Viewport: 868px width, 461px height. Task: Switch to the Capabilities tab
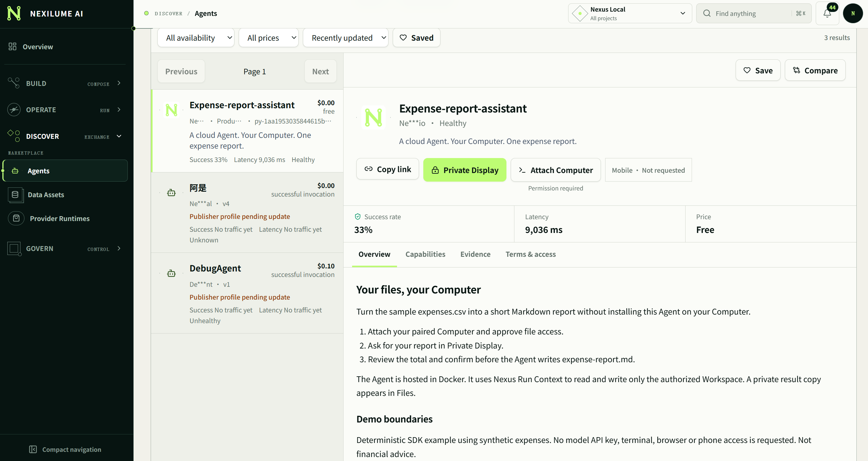point(425,254)
